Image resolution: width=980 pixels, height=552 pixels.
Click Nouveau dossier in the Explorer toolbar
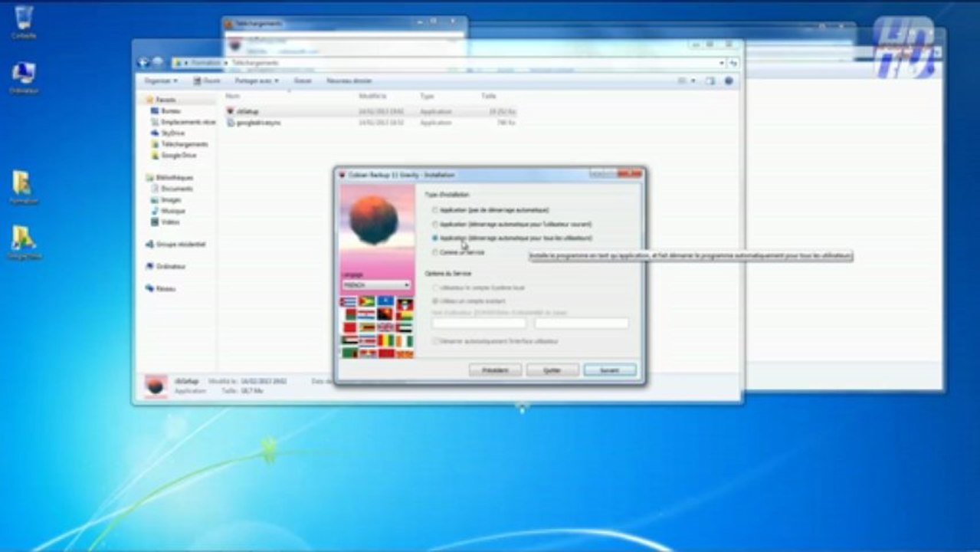coord(349,80)
